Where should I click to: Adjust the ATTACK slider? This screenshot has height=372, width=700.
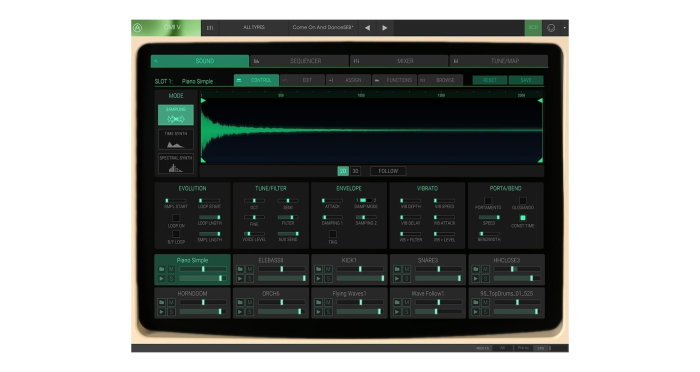(333, 201)
